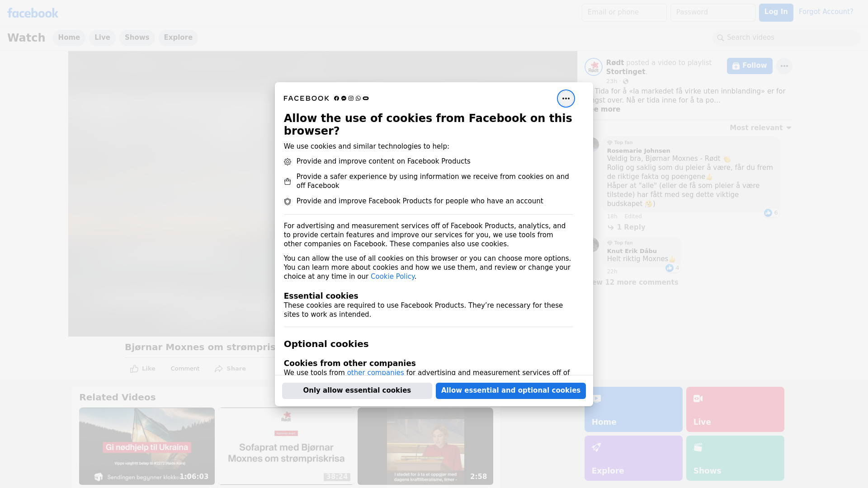Click the public globe icon near 23h
The image size is (868, 488).
coord(626,81)
